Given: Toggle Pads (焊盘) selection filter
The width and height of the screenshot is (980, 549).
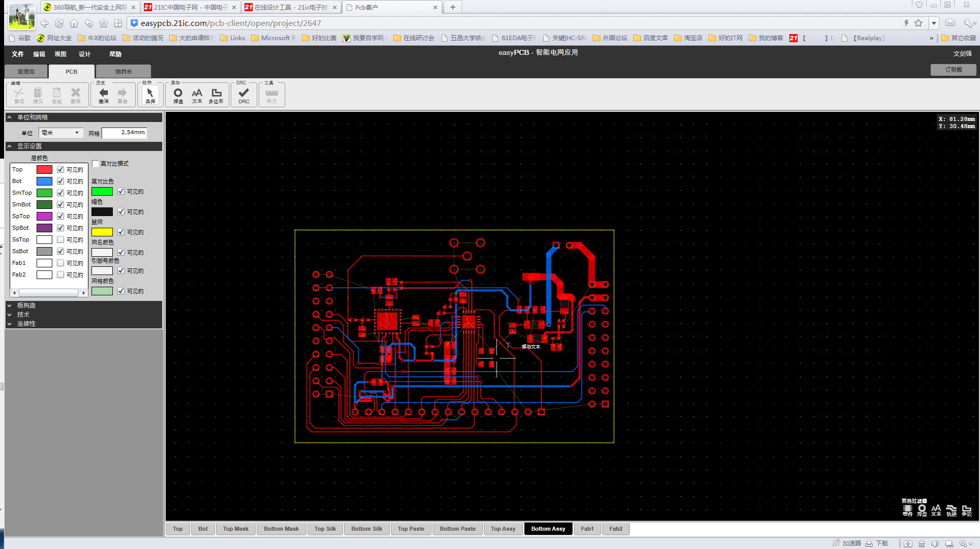Looking at the screenshot, I should coord(922,510).
